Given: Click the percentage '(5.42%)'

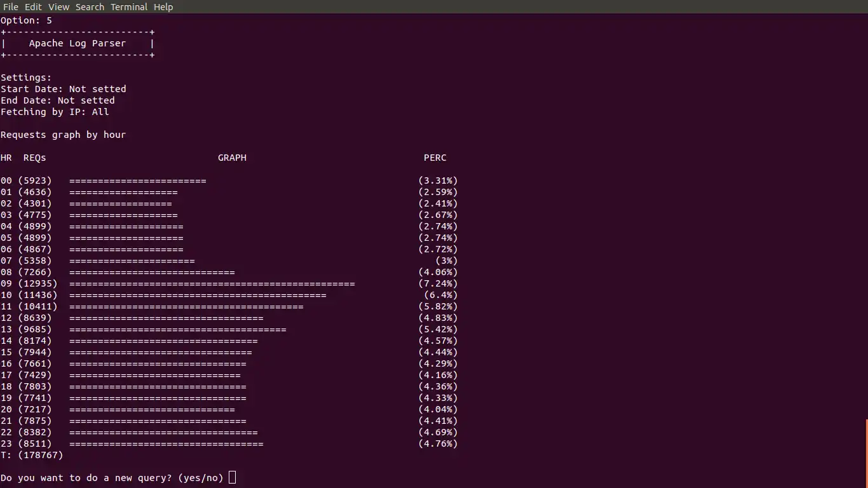Looking at the screenshot, I should 438,329.
